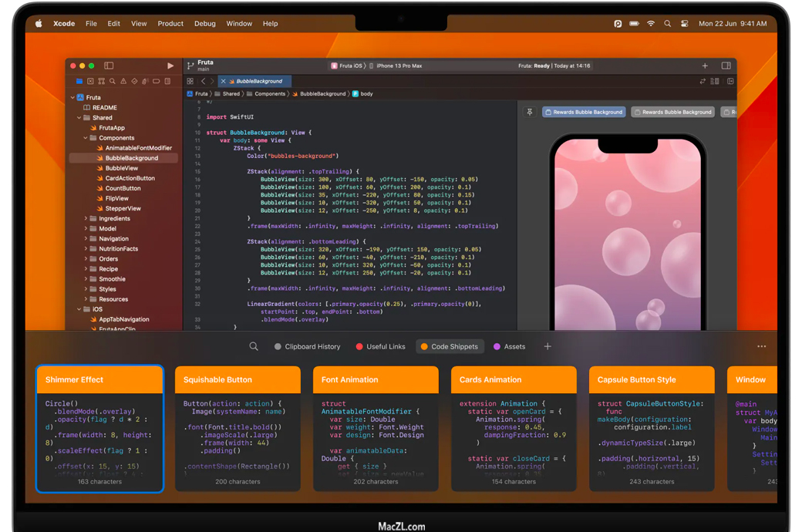Screen dimensions: 802x532
Task: Select the Squishable Button snippet card
Action: click(238, 429)
